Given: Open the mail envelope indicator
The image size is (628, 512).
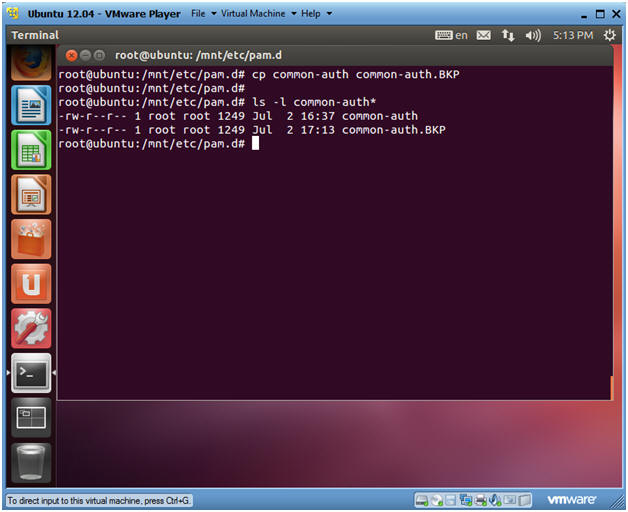Looking at the screenshot, I should pyautogui.click(x=483, y=35).
